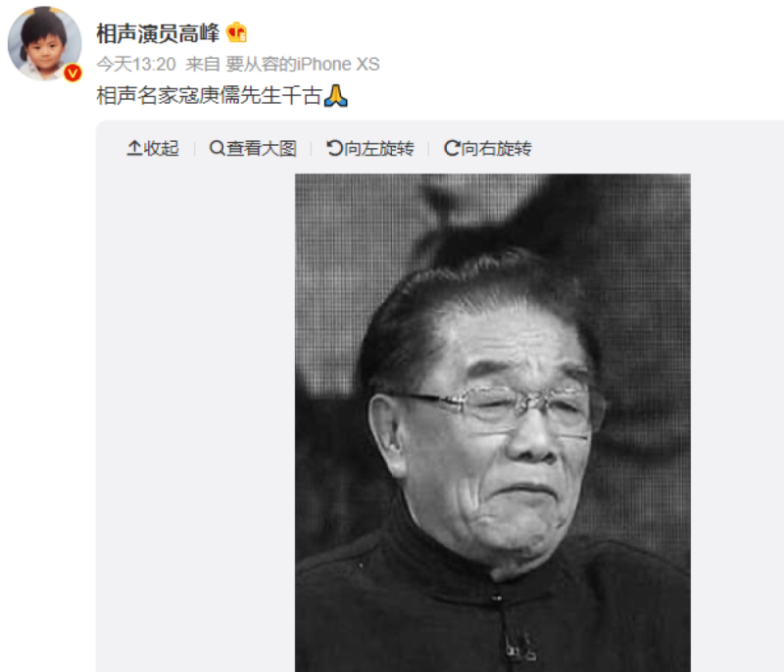Open the poster's round avatar picture
The image size is (784, 672).
click(44, 43)
